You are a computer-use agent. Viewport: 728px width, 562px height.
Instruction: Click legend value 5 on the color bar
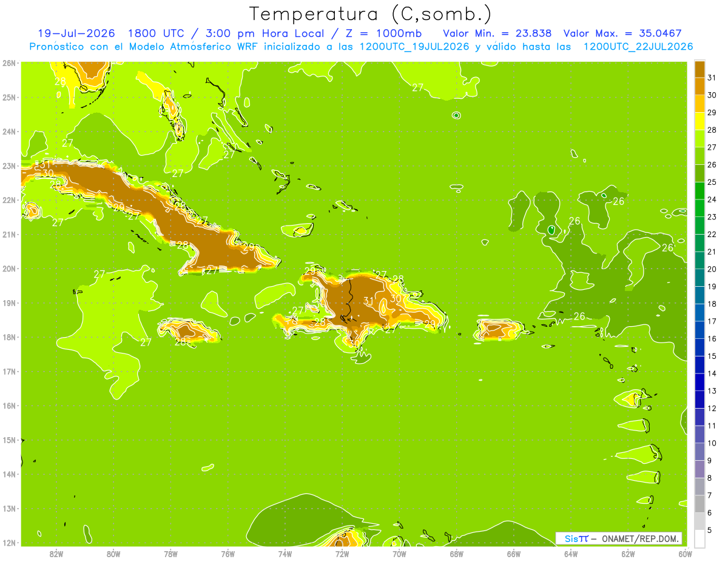(710, 530)
